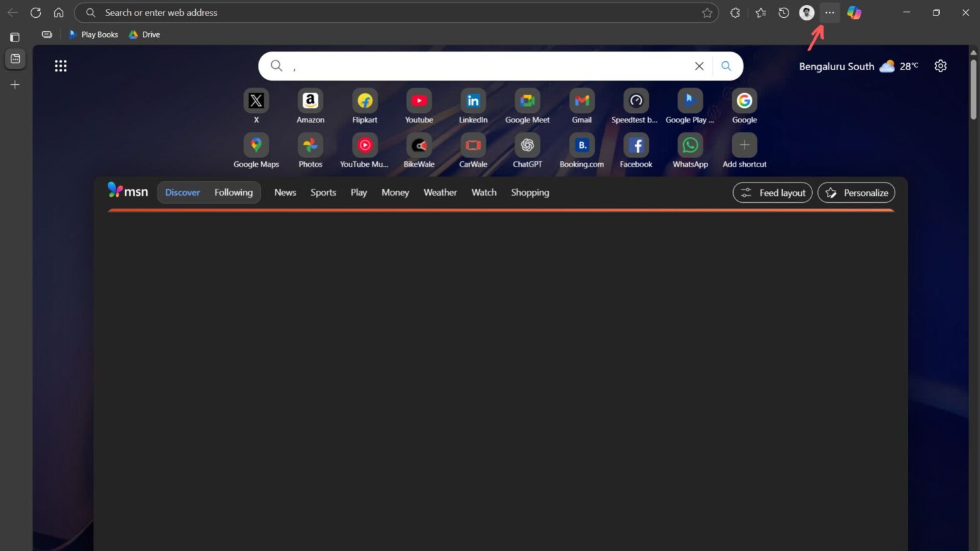Click the Add shortcut tile
Viewport: 980px width, 551px height.
click(x=745, y=151)
